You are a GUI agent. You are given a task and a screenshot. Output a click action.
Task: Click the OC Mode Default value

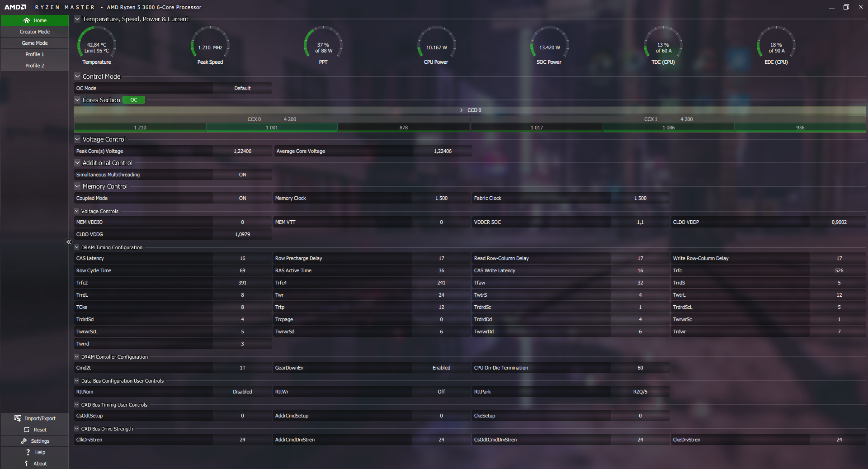[x=242, y=88]
